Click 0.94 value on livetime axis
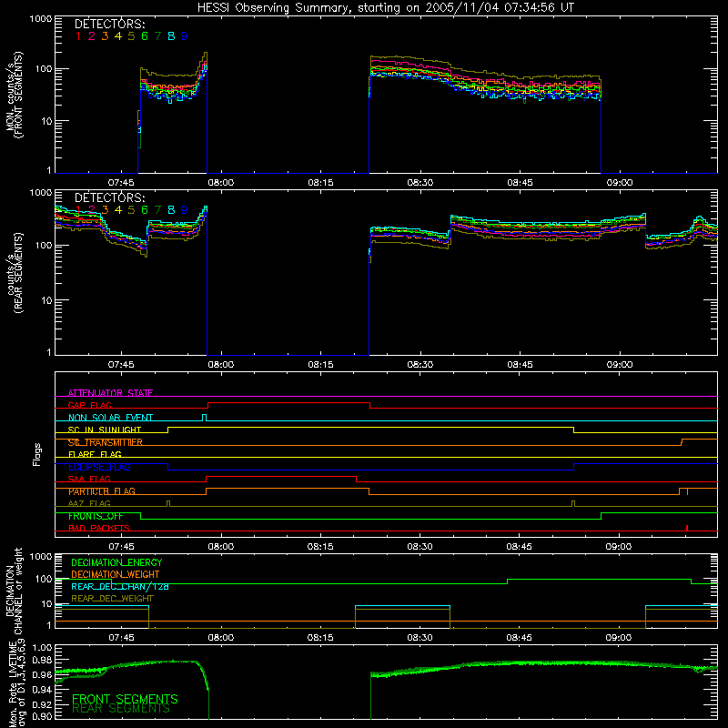The width and height of the screenshot is (728, 728). click(42, 689)
